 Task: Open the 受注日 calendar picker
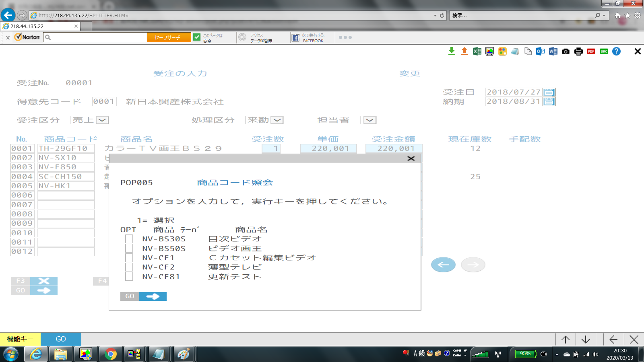click(x=549, y=92)
